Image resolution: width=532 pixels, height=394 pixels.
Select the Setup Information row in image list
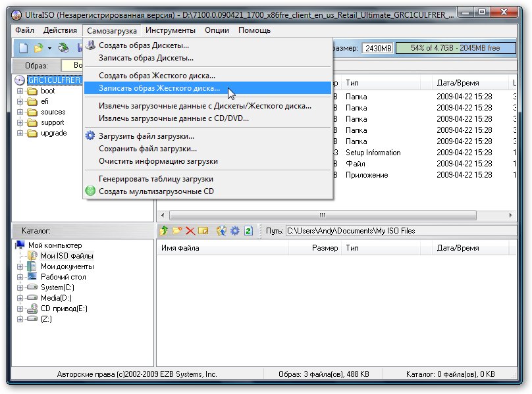[424, 153]
